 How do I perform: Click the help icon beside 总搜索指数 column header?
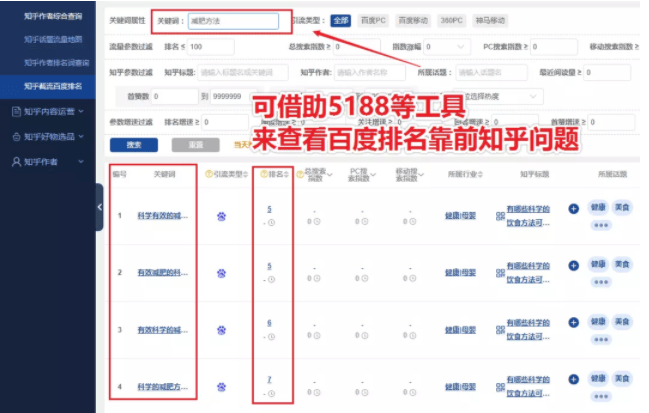click(x=300, y=175)
